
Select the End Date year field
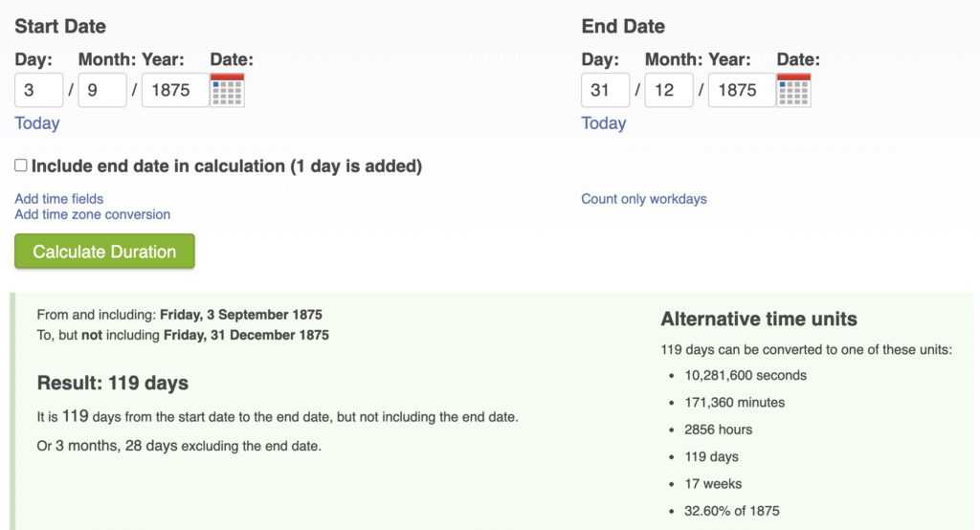[741, 90]
